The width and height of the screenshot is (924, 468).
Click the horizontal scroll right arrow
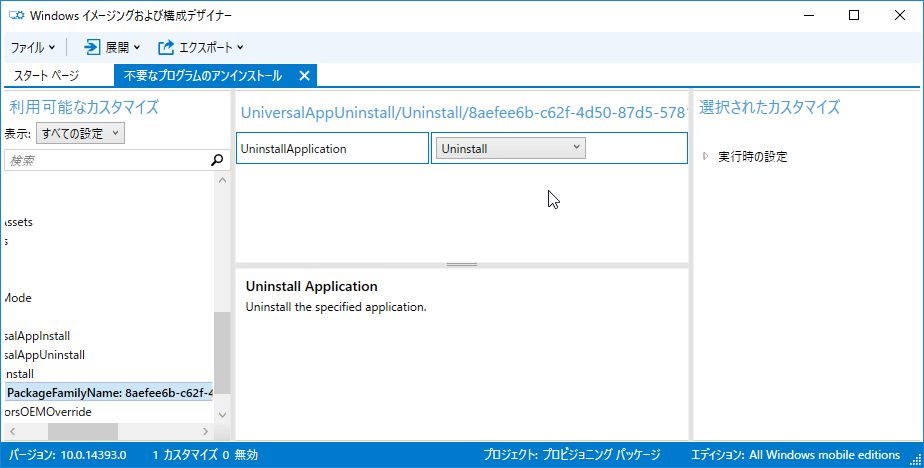(x=205, y=431)
